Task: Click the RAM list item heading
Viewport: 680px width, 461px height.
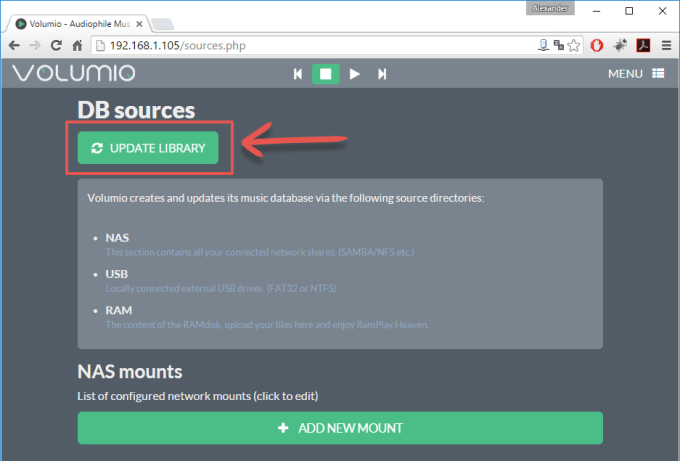Action: [118, 311]
